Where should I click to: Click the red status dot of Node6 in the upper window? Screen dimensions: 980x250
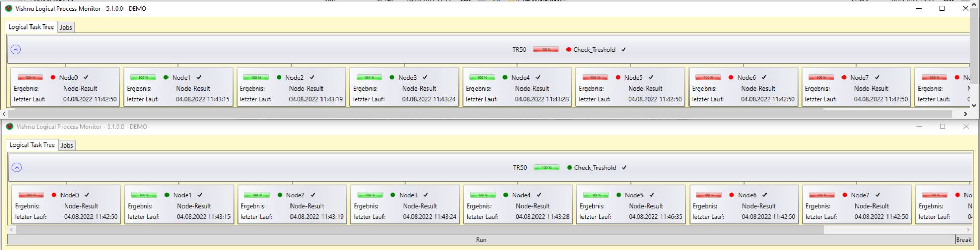coord(731,78)
